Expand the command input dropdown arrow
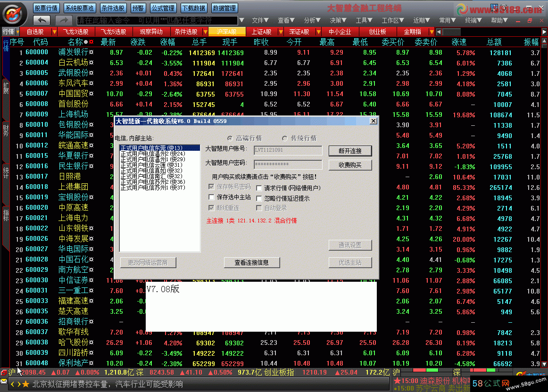 (241, 20)
